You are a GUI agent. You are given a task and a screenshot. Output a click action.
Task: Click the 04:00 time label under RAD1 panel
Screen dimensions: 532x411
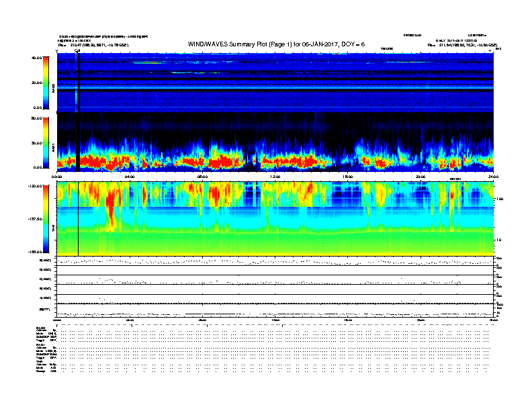pos(130,177)
